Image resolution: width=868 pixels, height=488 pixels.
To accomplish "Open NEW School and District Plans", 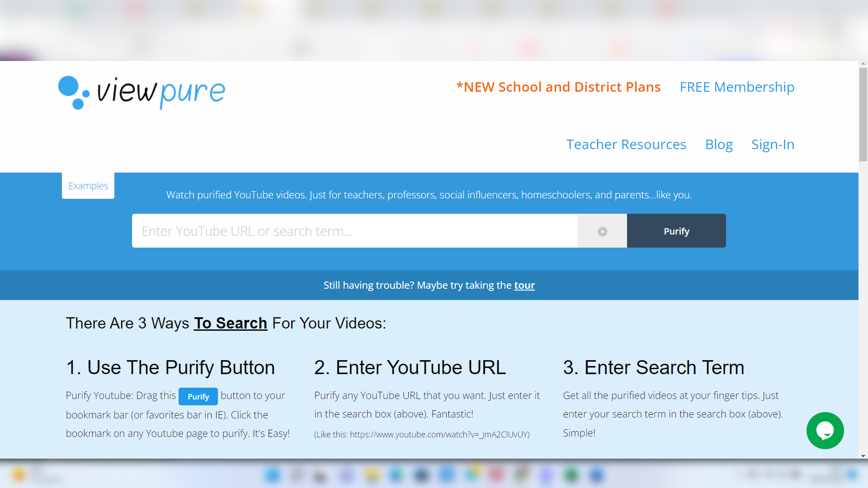I will pyautogui.click(x=558, y=87).
